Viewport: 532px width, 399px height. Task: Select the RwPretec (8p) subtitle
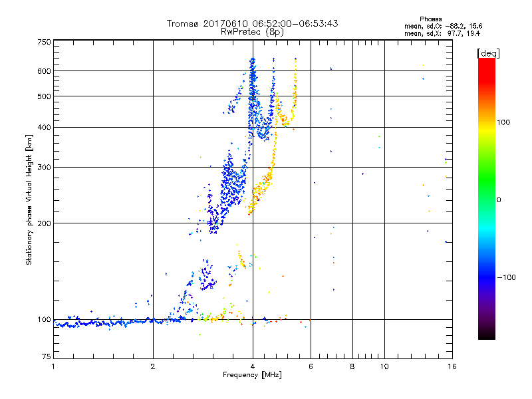click(x=252, y=32)
